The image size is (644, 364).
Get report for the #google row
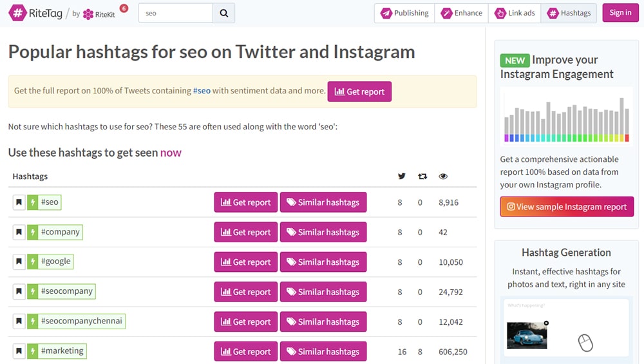[x=245, y=262]
